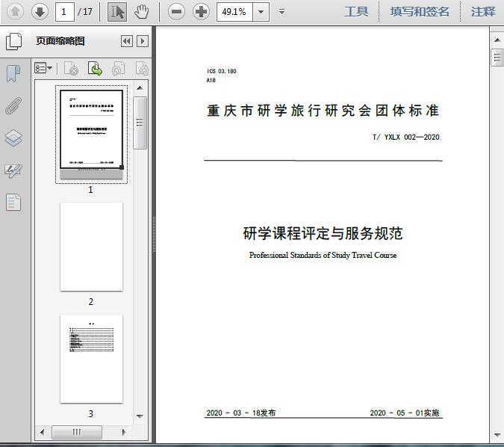The image size is (504, 447).
Task: Open the zoom percentage dropdown
Action: pyautogui.click(x=261, y=12)
